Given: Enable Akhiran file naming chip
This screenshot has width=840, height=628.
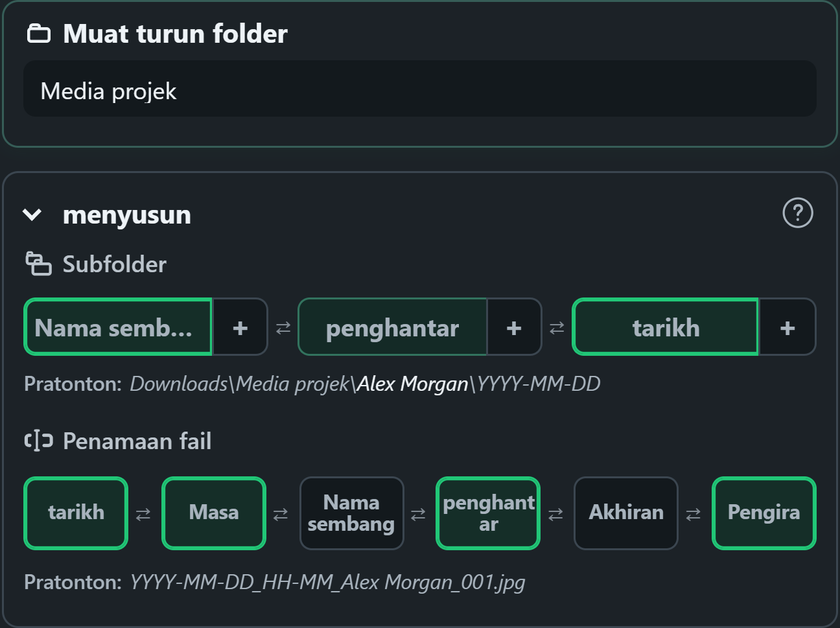Looking at the screenshot, I should [x=626, y=513].
